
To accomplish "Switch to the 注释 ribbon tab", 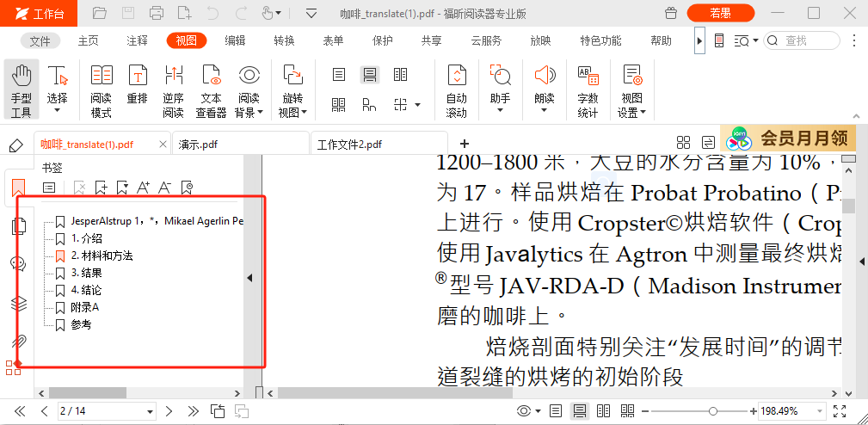I will 137,41.
